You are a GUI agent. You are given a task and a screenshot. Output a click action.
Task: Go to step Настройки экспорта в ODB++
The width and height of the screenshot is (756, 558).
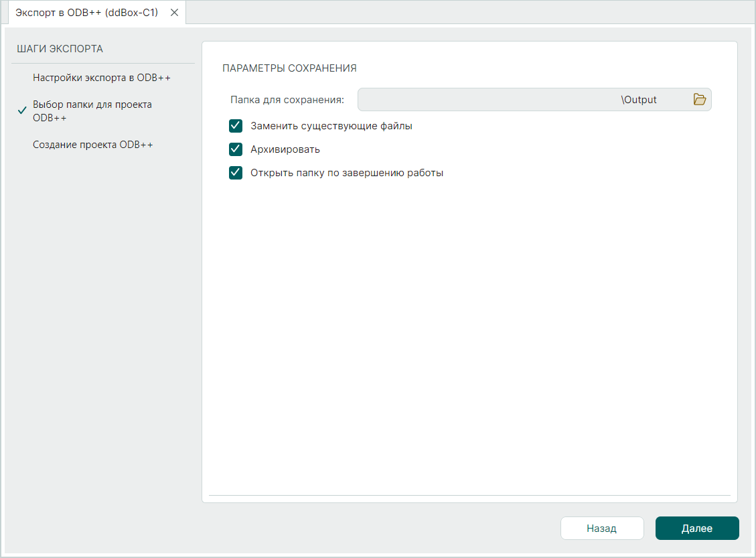tap(102, 78)
